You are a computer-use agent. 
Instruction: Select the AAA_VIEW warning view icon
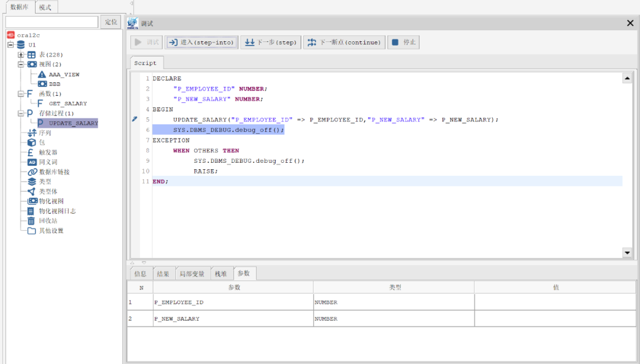click(42, 75)
